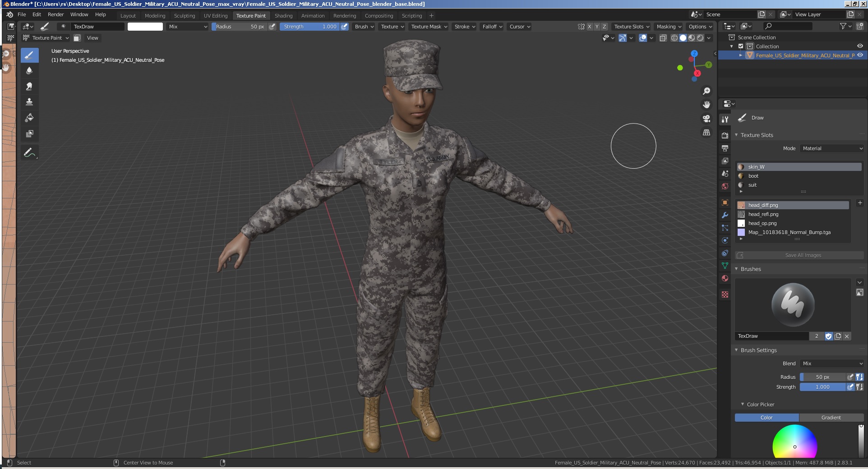
Task: Open the Texture Paint mode dropdown
Action: click(46, 38)
